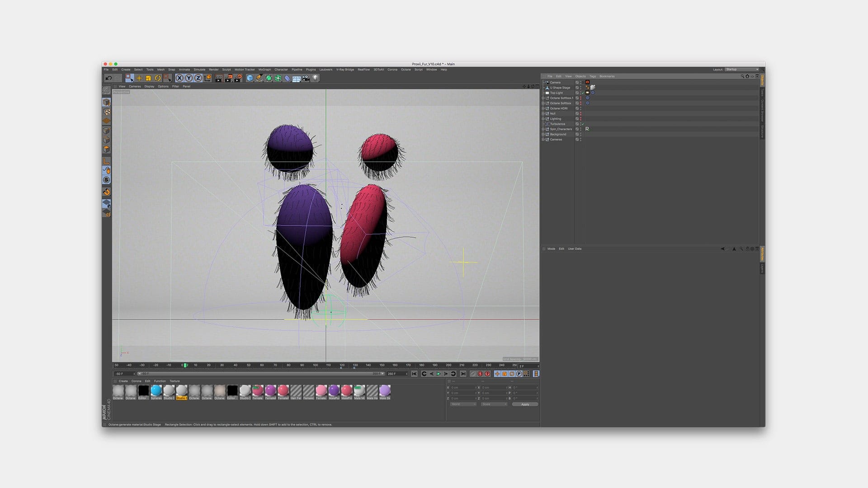Select the Live Selection tool

click(x=129, y=78)
